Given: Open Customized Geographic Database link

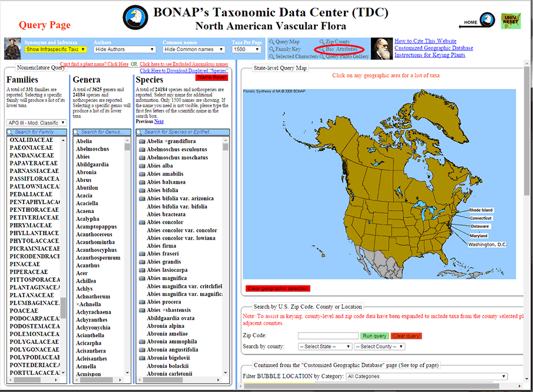Looking at the screenshot, I should (433, 48).
